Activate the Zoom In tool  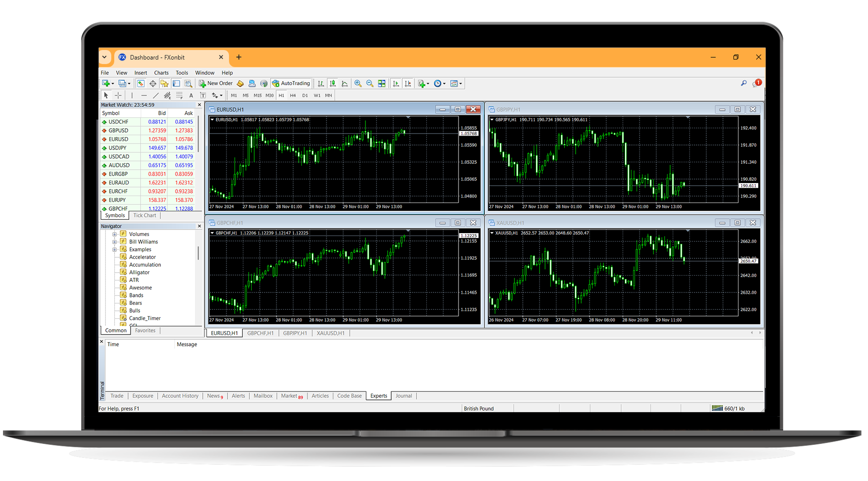click(358, 83)
